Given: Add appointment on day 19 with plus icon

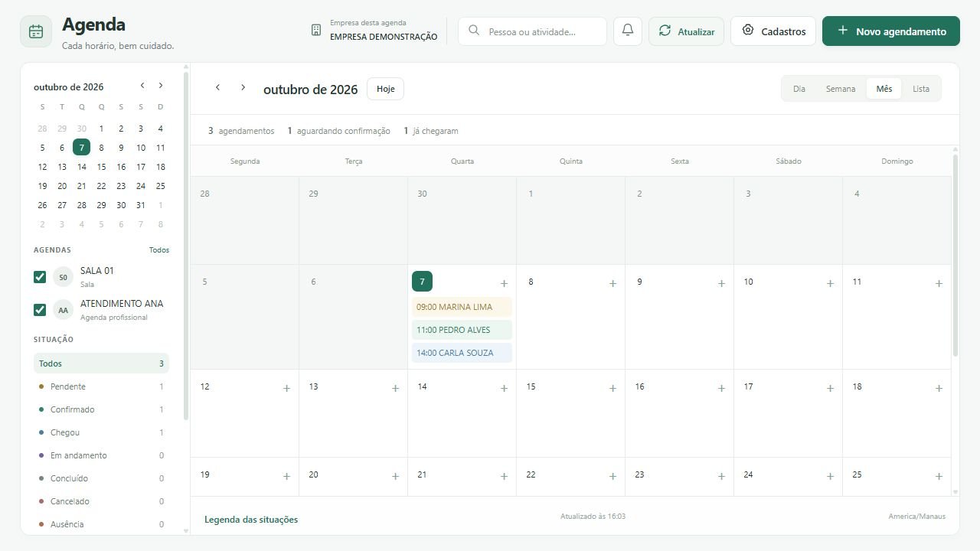Looking at the screenshot, I should point(286,476).
